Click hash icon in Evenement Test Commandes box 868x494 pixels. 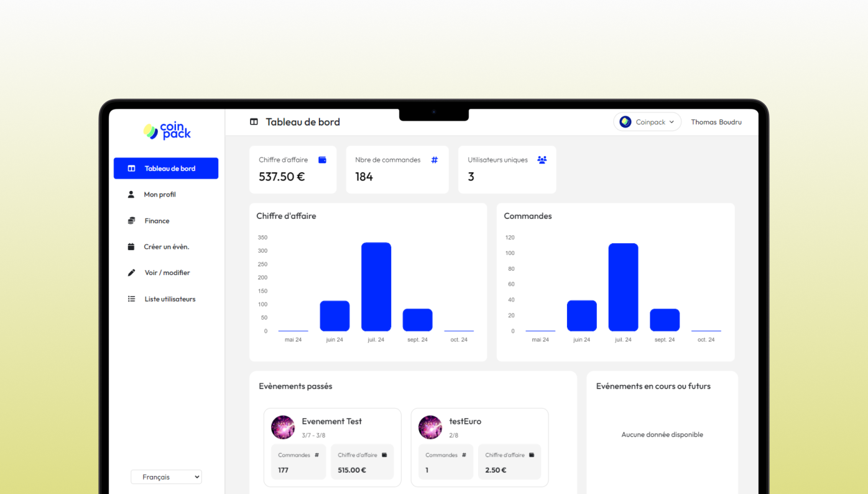tap(316, 455)
